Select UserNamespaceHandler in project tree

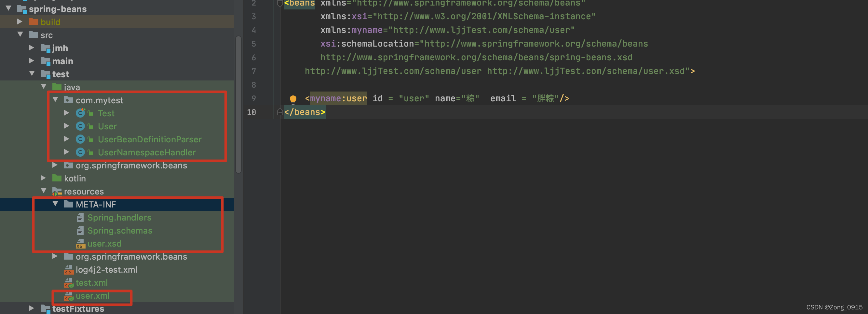point(147,152)
